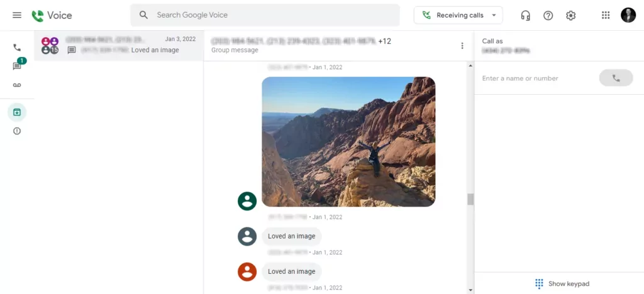Select the group conversation from Jan 3, 2022
This screenshot has height=294, width=644.
point(119,45)
